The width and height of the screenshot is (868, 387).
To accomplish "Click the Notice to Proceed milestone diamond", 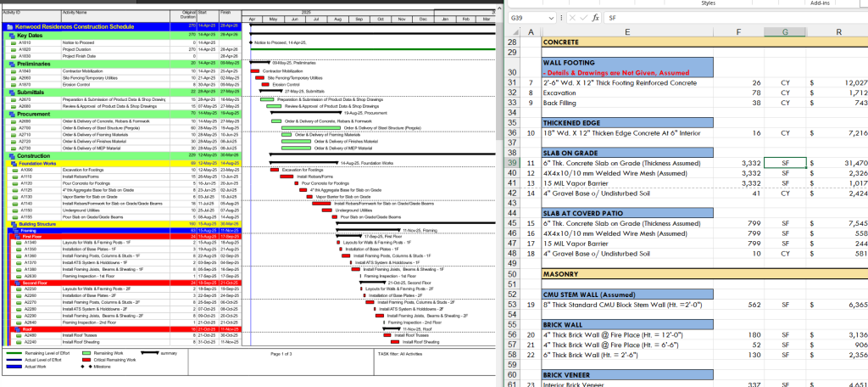I will (x=251, y=42).
